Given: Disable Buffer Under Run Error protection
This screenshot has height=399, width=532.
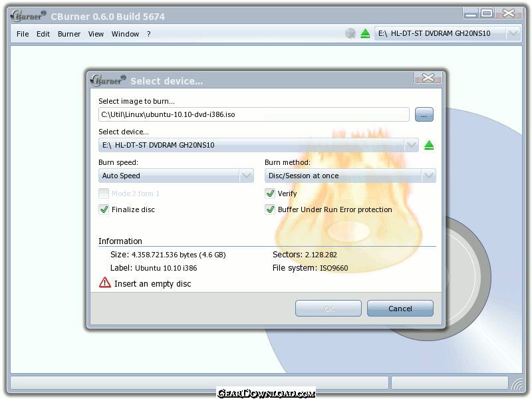Looking at the screenshot, I should pos(270,209).
